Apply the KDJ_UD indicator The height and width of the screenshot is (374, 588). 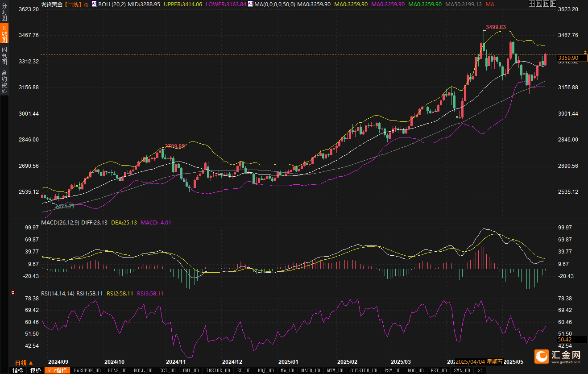pos(265,370)
